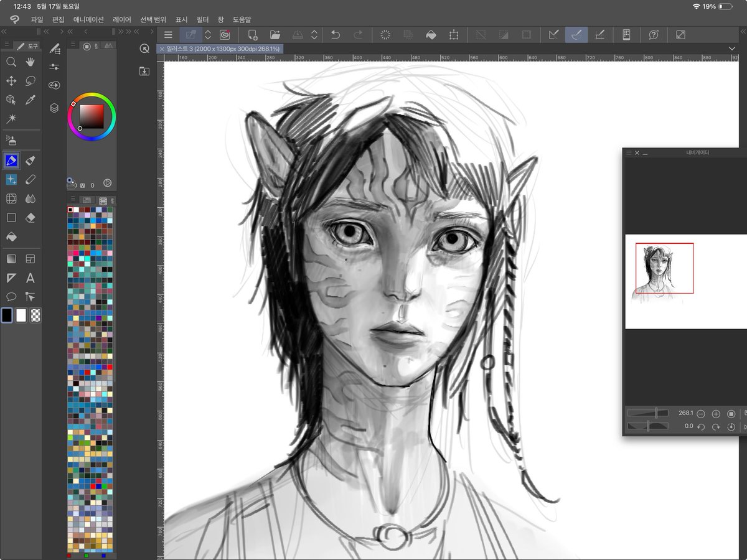Click Navigator zoom out minus button
The image size is (747, 560).
pos(701,414)
